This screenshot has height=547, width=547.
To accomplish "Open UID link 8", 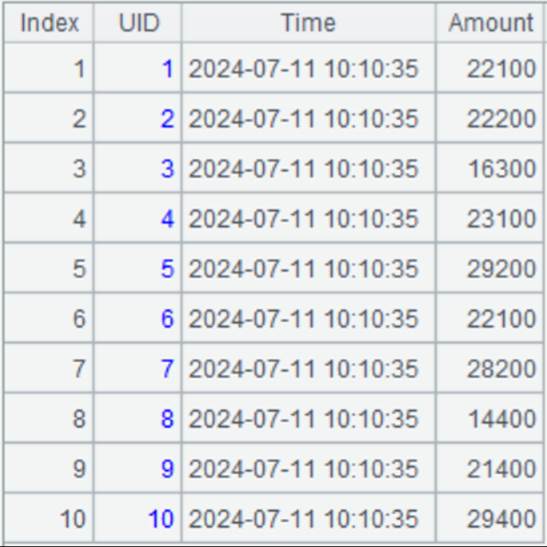I will (x=167, y=419).
